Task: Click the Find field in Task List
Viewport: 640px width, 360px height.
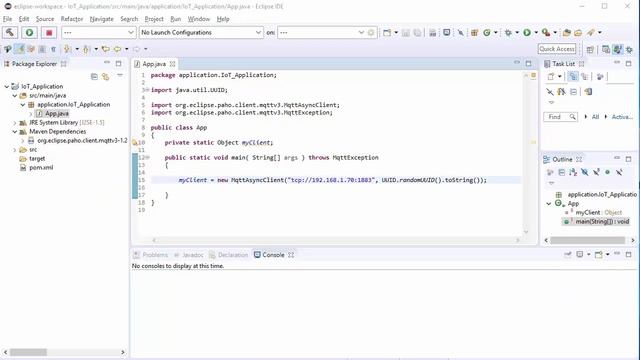Action: (x=560, y=117)
